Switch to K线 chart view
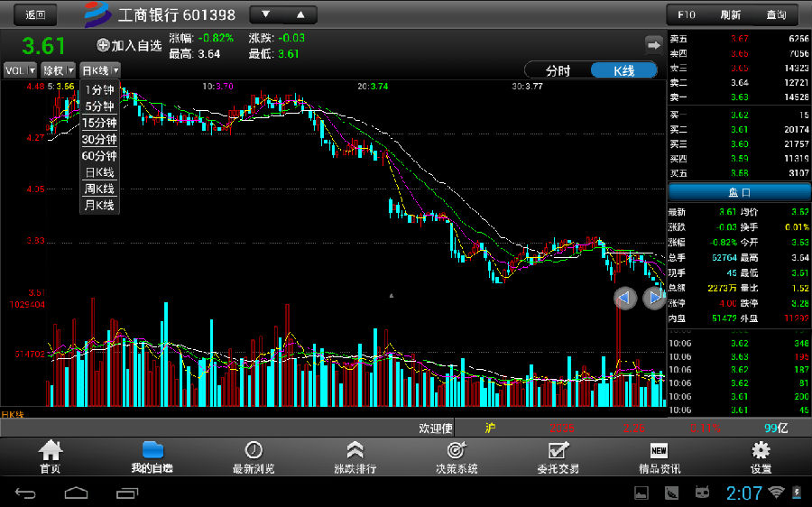Screen dimensions: 812x507 pos(624,70)
